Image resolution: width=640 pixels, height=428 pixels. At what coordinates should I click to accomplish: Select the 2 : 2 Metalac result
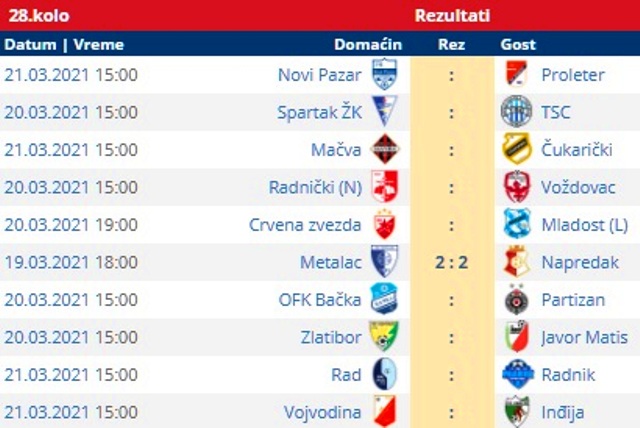click(x=451, y=262)
